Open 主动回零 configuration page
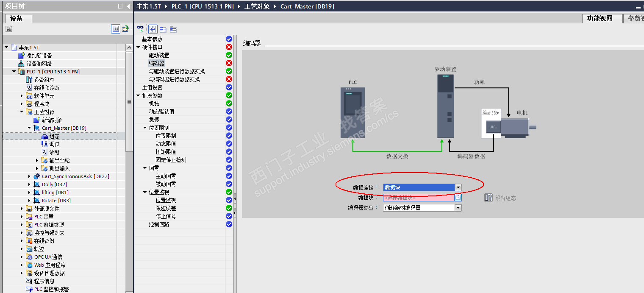The height and width of the screenshot is (293, 644). 166,176
